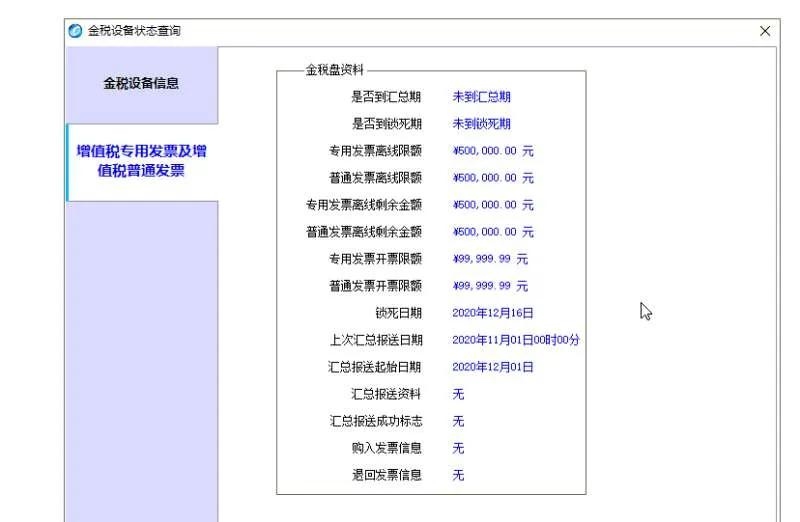Click the 锁死日期 value 2020年12月16日
This screenshot has height=522, width=800.
[x=492, y=313]
